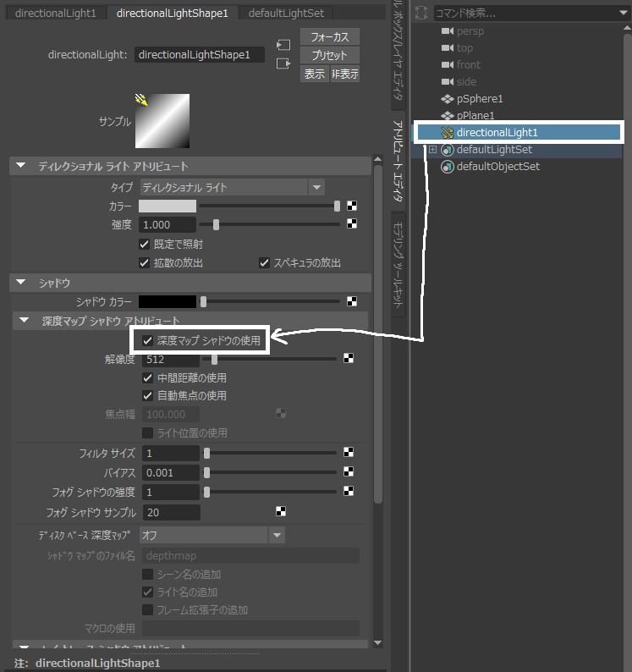The width and height of the screenshot is (632, 672).
Task: Open ディスク ベース 深度マップ dropdown
Action: pos(212,535)
